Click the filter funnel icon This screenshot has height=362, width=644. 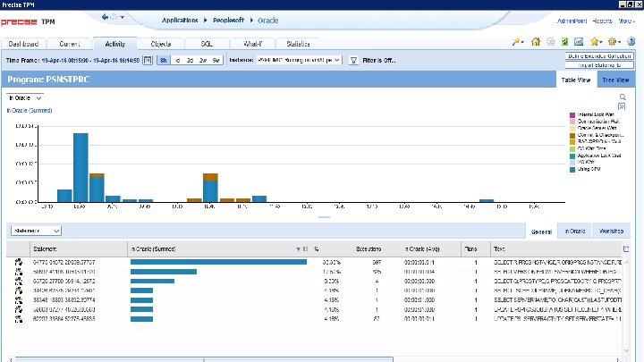353,61
